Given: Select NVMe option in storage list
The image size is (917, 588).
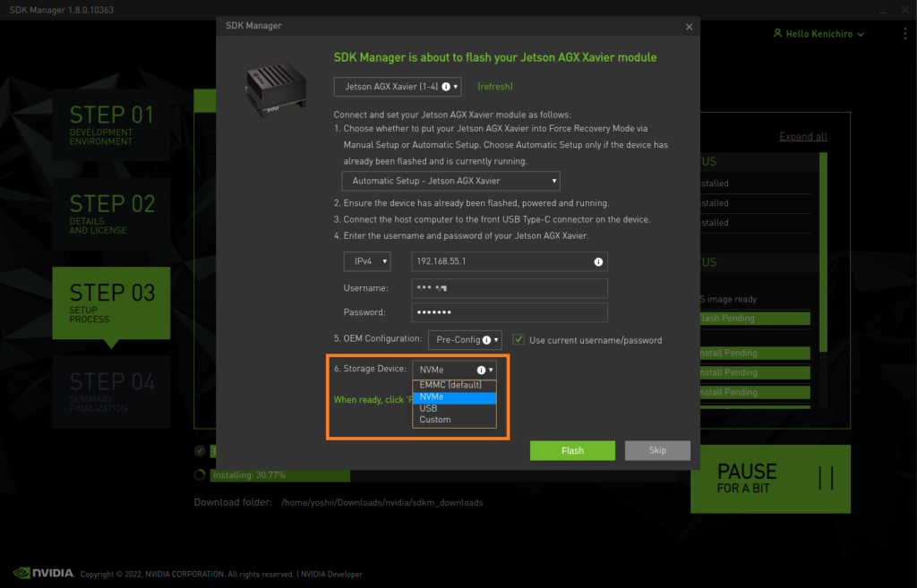Looking at the screenshot, I should tap(454, 396).
